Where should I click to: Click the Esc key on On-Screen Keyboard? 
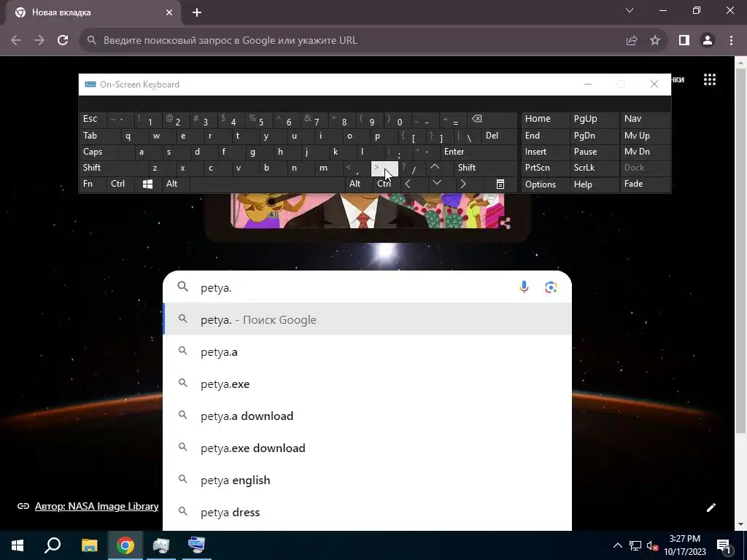coord(93,119)
